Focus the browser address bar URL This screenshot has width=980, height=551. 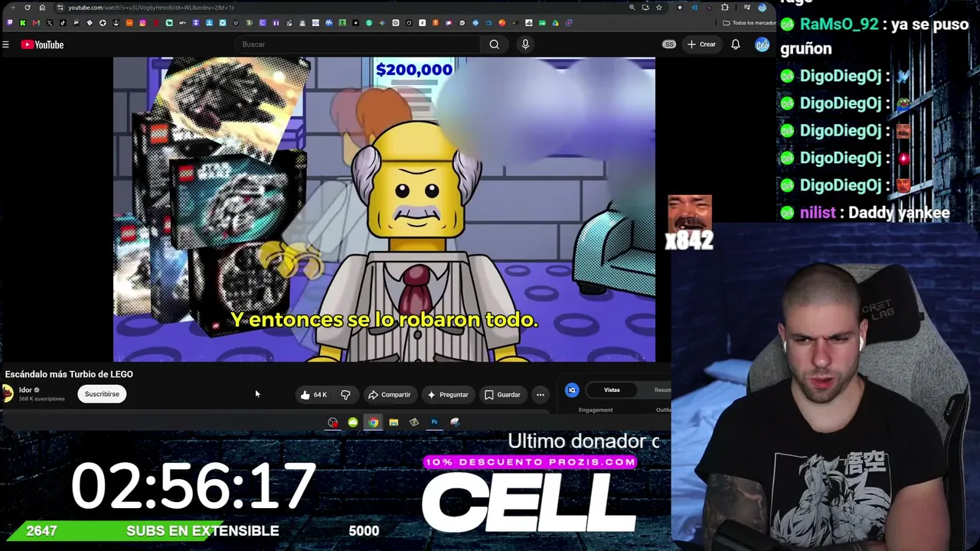[151, 8]
